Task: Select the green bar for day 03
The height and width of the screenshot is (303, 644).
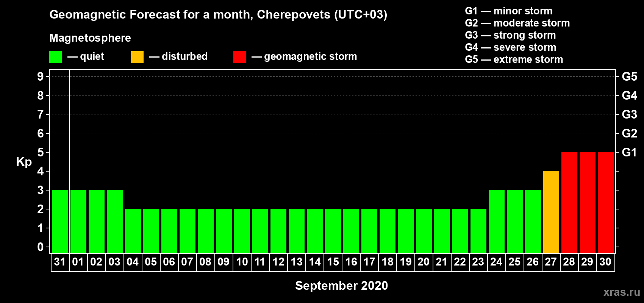Action: [115, 221]
